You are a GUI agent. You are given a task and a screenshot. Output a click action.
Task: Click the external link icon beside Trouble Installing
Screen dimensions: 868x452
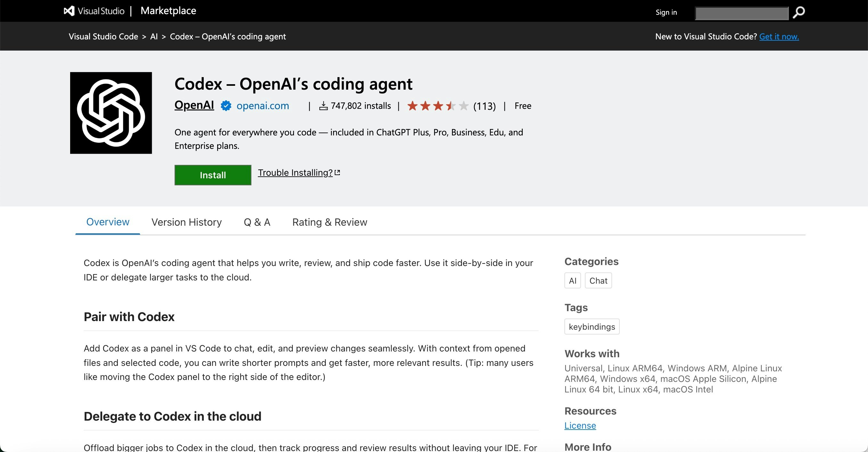(337, 173)
